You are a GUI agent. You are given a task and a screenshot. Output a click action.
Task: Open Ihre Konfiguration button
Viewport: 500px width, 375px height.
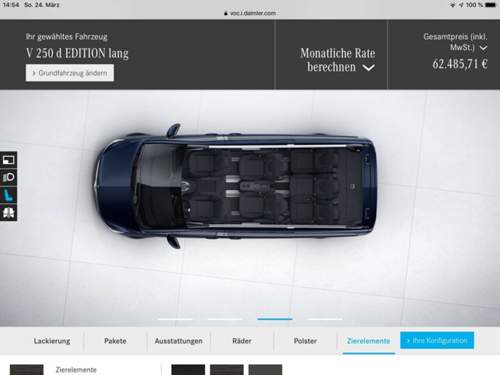(x=437, y=340)
